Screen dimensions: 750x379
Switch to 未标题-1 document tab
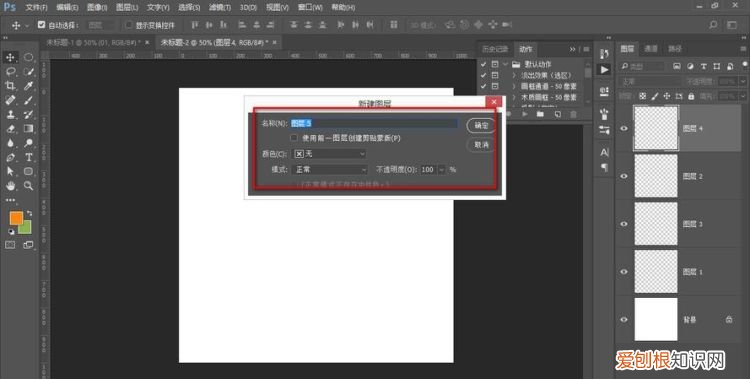[93, 43]
